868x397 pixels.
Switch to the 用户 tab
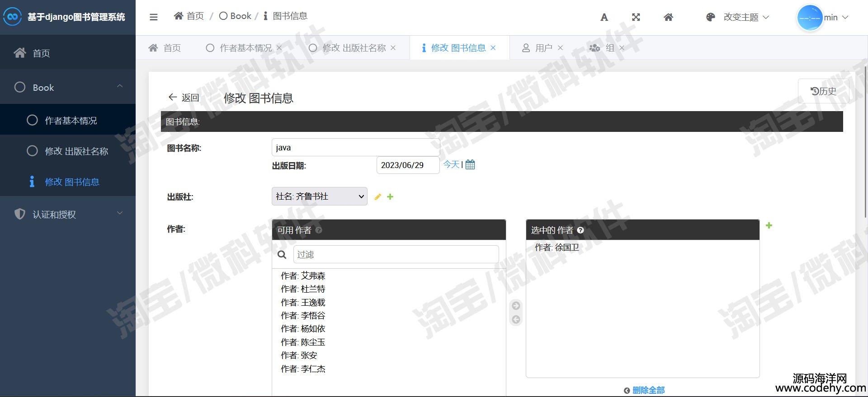(x=537, y=48)
